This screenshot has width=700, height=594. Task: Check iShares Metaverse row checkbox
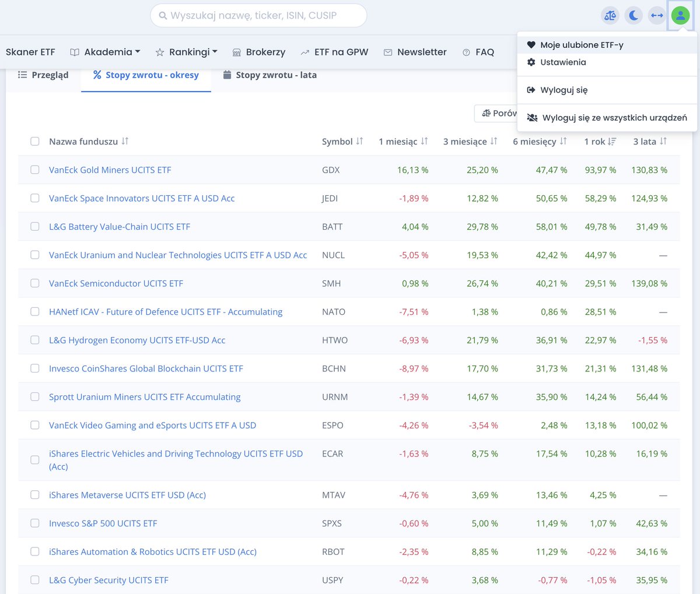pos(35,495)
